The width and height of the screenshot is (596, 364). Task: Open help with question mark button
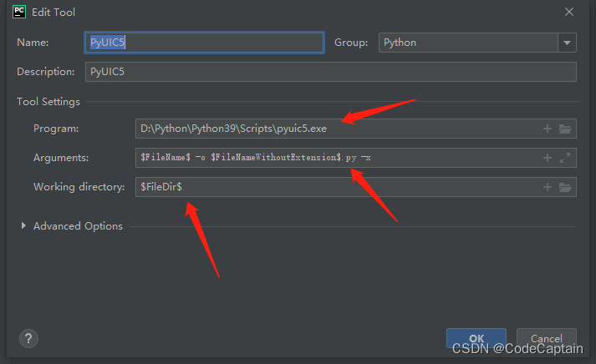pos(28,338)
